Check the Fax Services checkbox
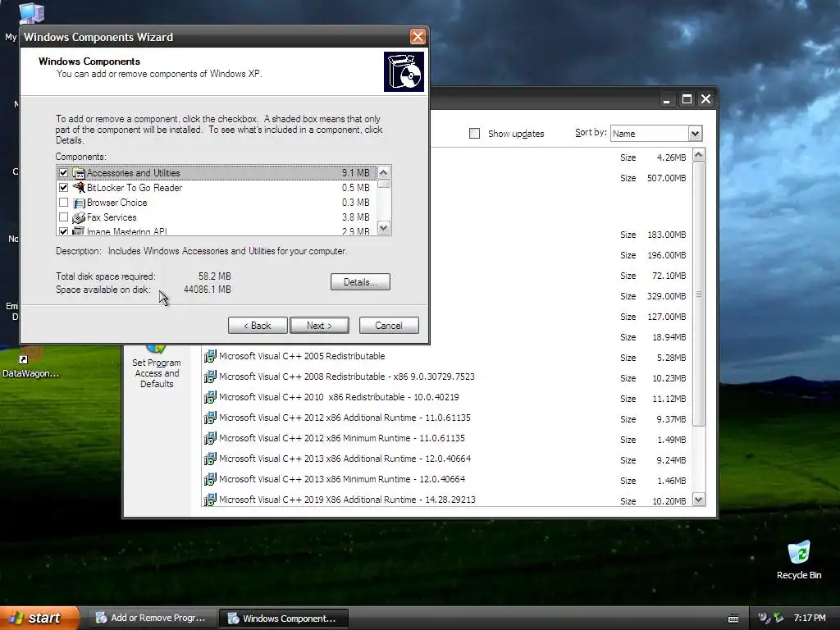 [x=64, y=217]
